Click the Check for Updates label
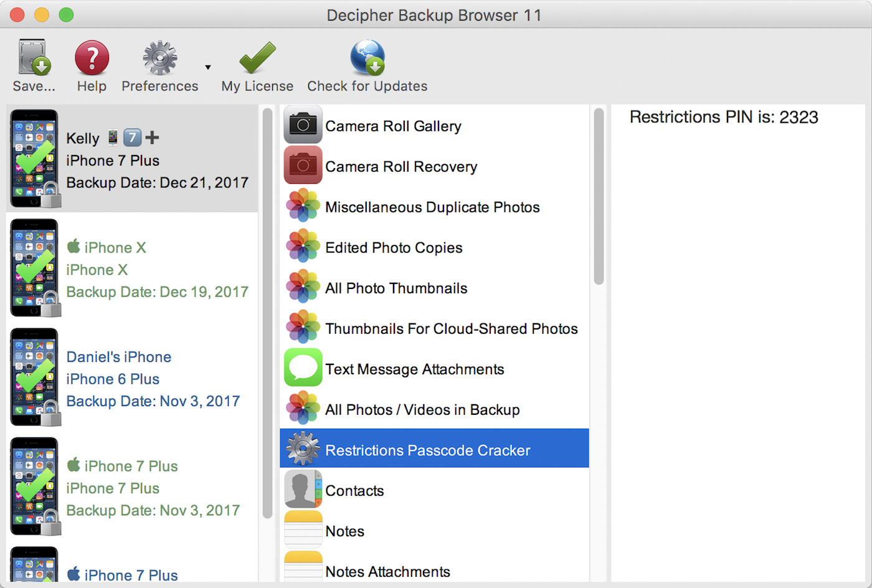The height and width of the screenshot is (588, 872). click(x=367, y=87)
